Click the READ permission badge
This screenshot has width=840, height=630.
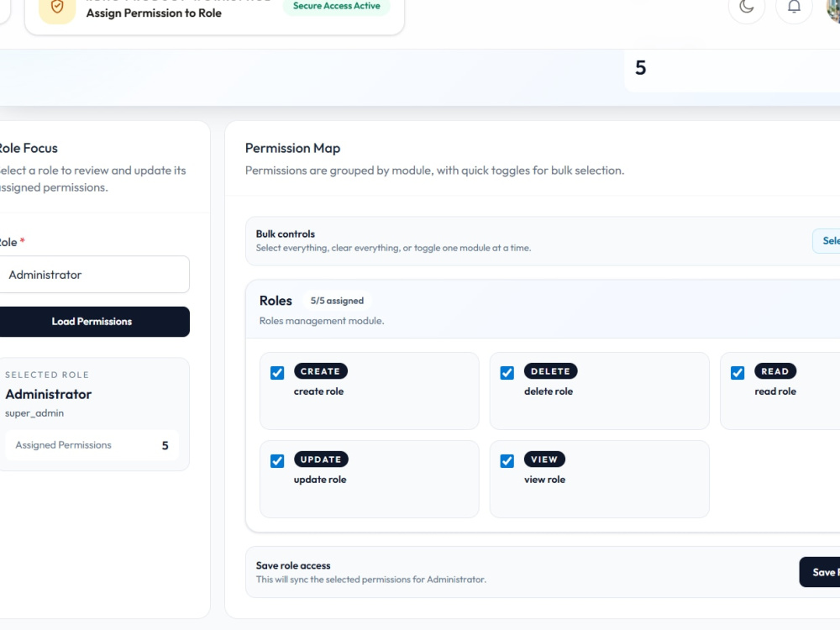point(774,371)
